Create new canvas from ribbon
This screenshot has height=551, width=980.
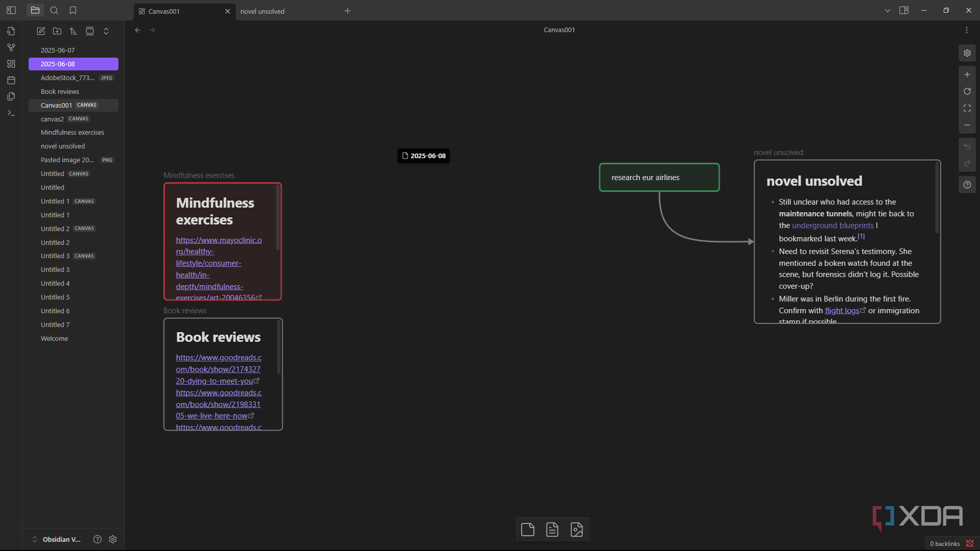click(x=11, y=64)
